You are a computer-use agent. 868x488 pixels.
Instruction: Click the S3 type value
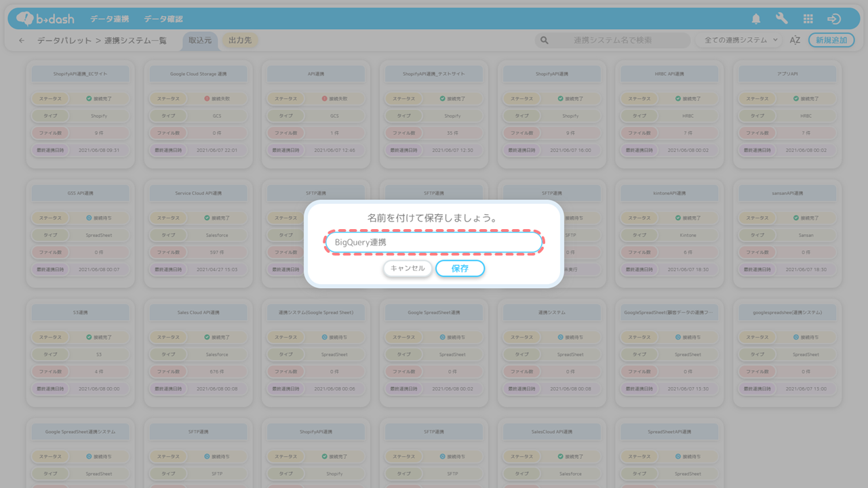[99, 354]
